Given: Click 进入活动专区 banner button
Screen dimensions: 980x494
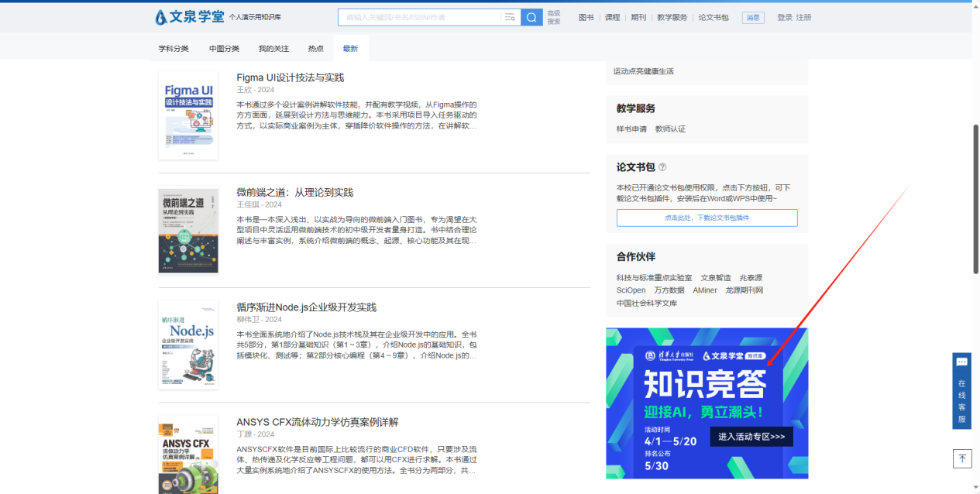Looking at the screenshot, I should pos(751,437).
